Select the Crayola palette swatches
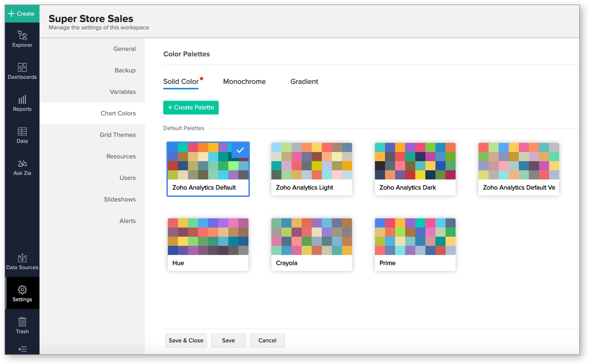589x364 pixels. click(x=312, y=236)
